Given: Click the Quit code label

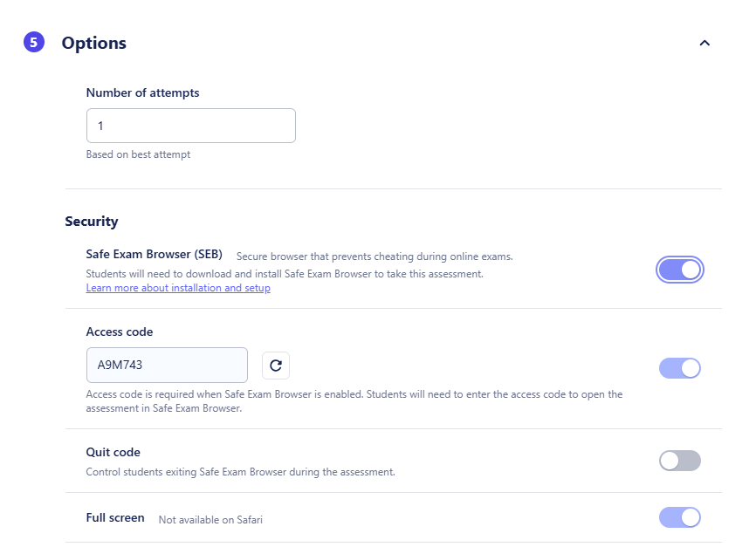Looking at the screenshot, I should [113, 452].
